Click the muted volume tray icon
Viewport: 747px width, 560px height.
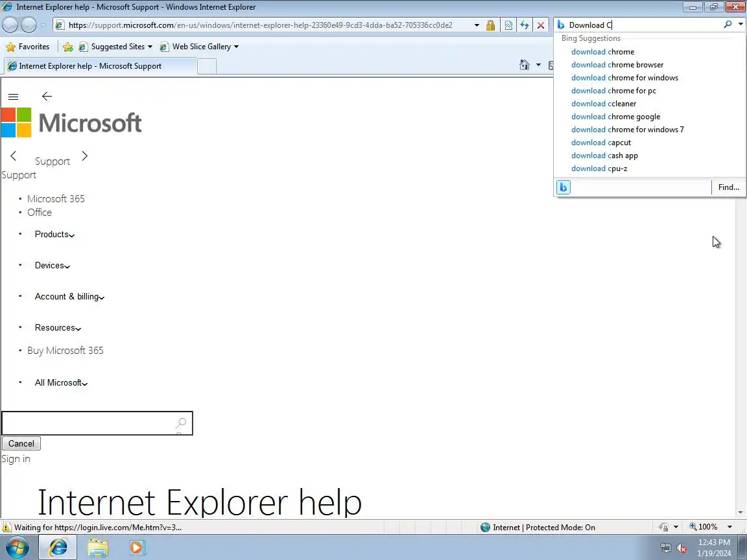tap(682, 548)
